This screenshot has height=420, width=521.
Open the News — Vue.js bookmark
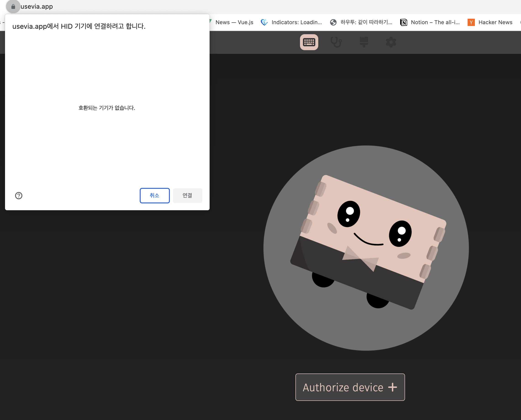pos(234,22)
